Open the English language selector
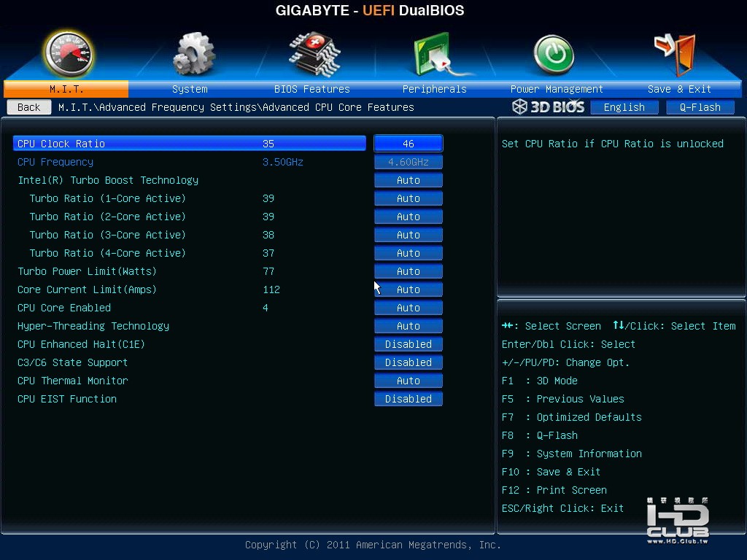This screenshot has height=560, width=747. tap(624, 107)
